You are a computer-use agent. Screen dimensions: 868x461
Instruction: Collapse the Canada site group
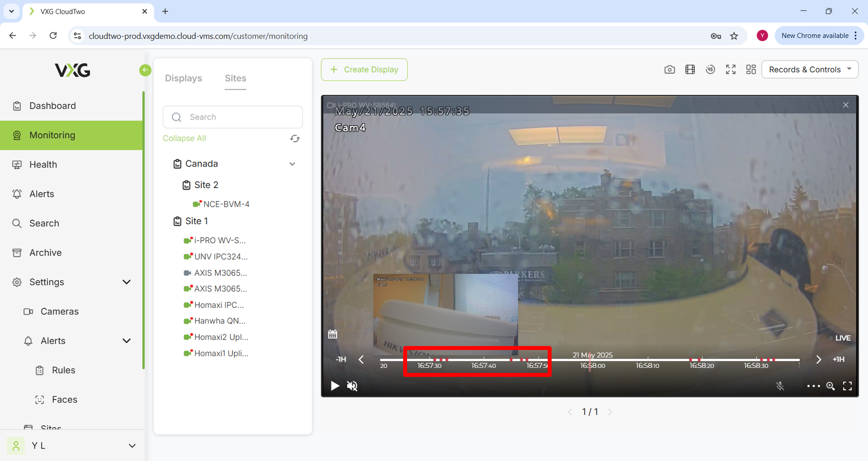pos(292,164)
